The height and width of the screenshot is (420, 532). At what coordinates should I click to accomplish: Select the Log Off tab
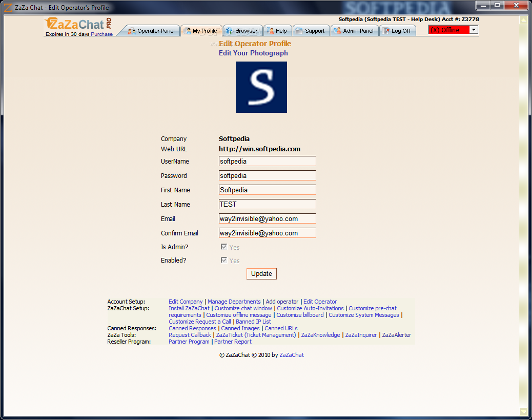pyautogui.click(x=397, y=31)
